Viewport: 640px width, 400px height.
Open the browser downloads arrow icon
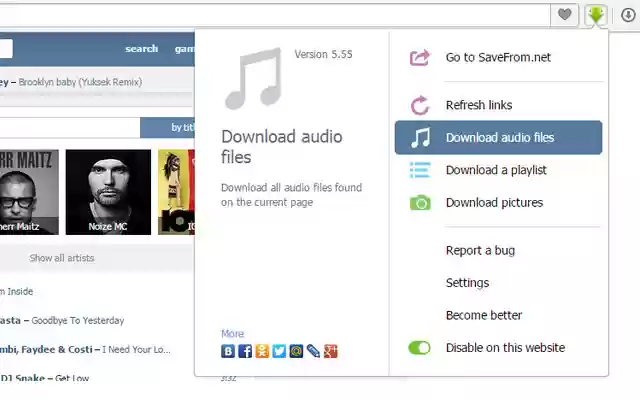[628, 15]
